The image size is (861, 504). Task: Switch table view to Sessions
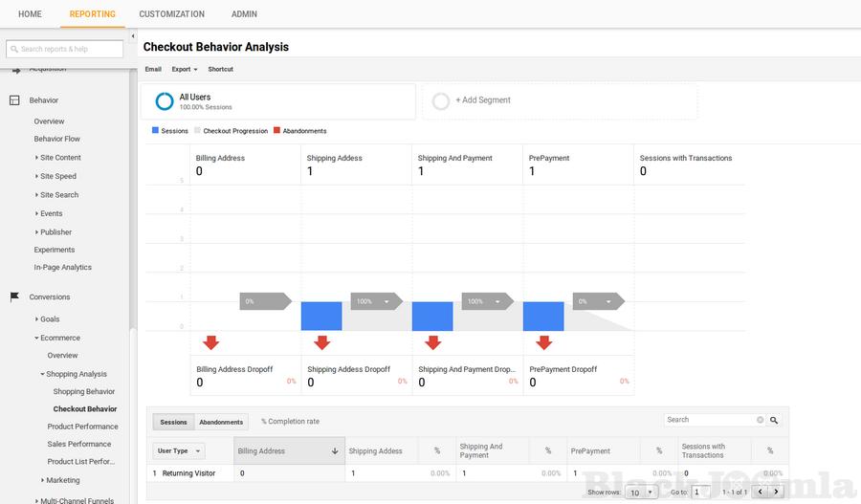[x=173, y=422]
